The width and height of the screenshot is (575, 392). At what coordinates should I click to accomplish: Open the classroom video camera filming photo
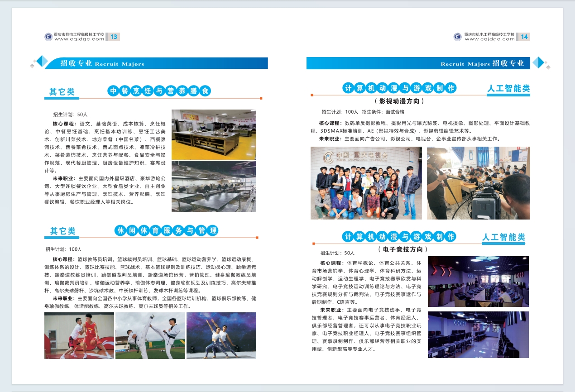(x=479, y=183)
